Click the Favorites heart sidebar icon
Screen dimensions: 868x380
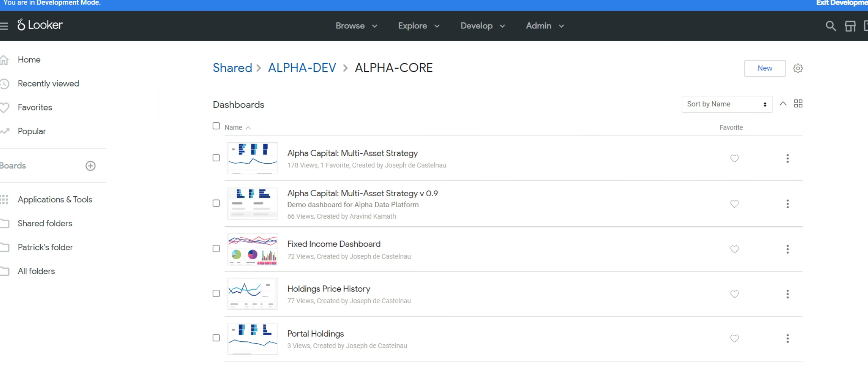[4, 108]
